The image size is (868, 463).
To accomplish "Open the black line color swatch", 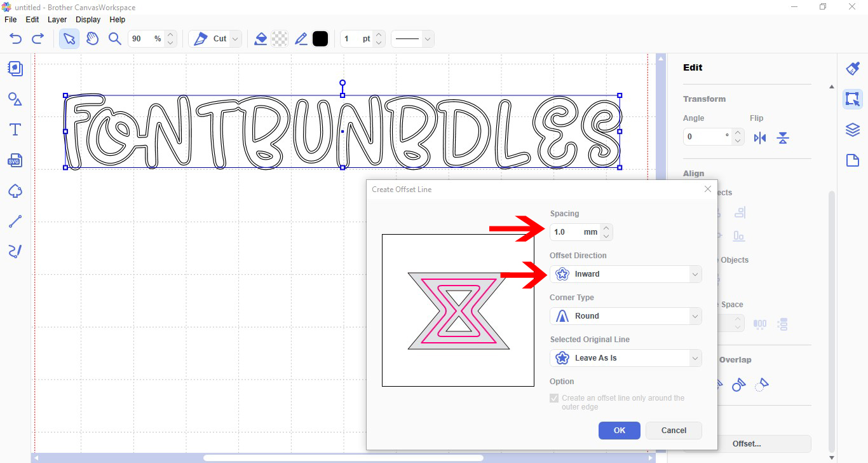I will [x=320, y=39].
